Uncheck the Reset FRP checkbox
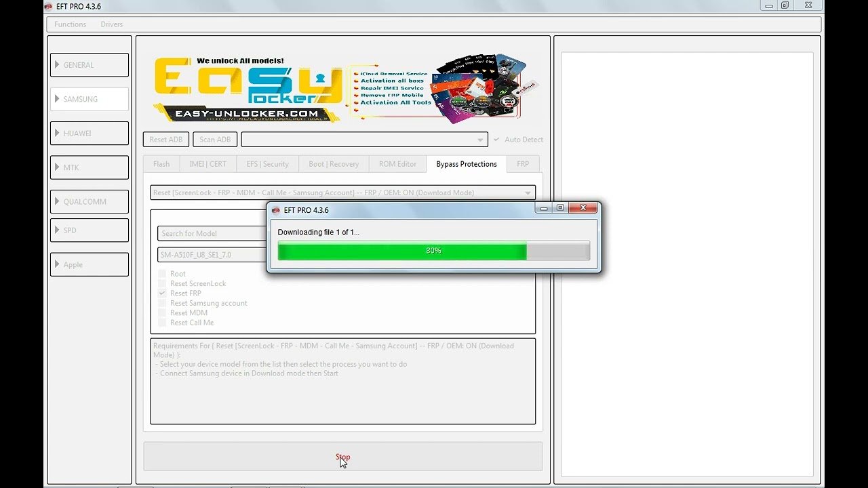The height and width of the screenshot is (488, 868). coord(162,293)
